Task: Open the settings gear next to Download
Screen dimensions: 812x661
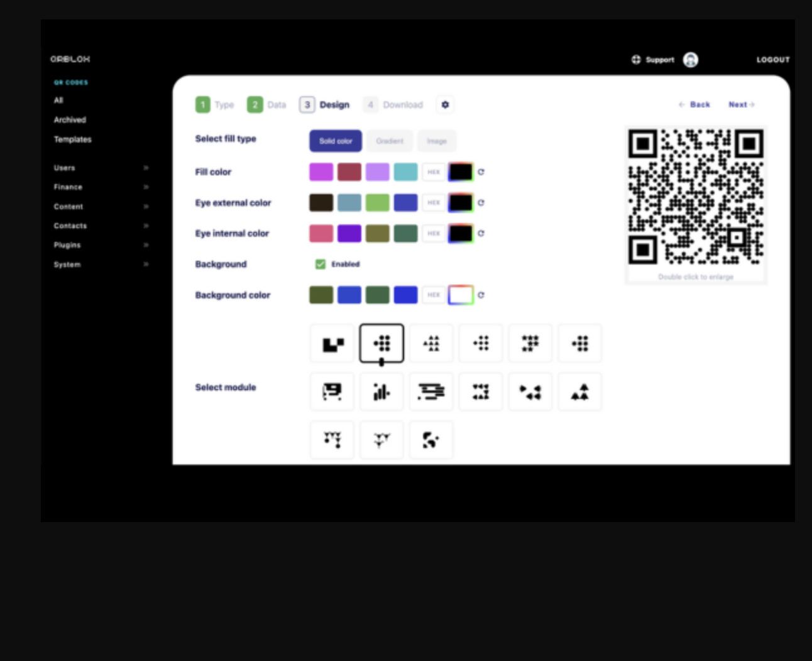Action: [446, 105]
